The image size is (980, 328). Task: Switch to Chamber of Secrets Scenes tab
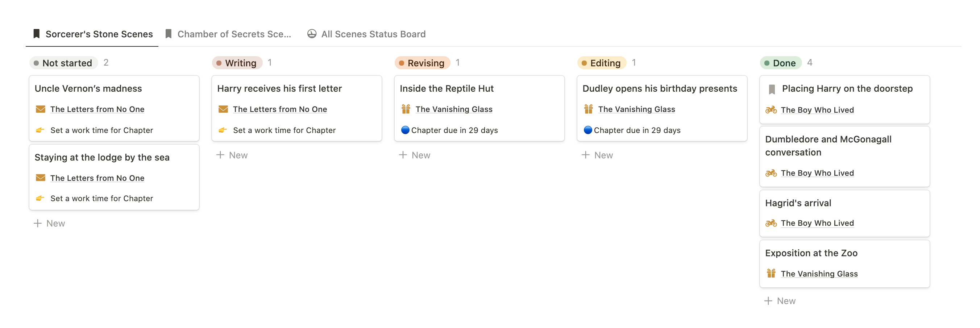[228, 34]
